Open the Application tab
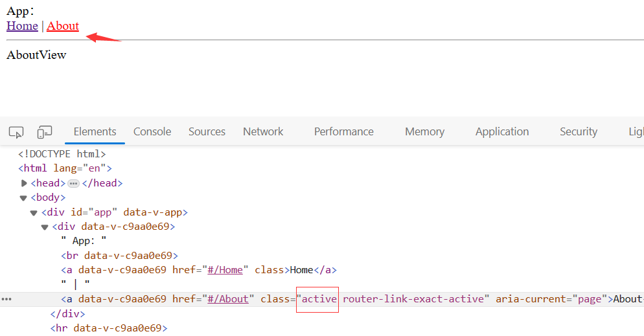Image resolution: width=644 pixels, height=336 pixels. pyautogui.click(x=502, y=131)
